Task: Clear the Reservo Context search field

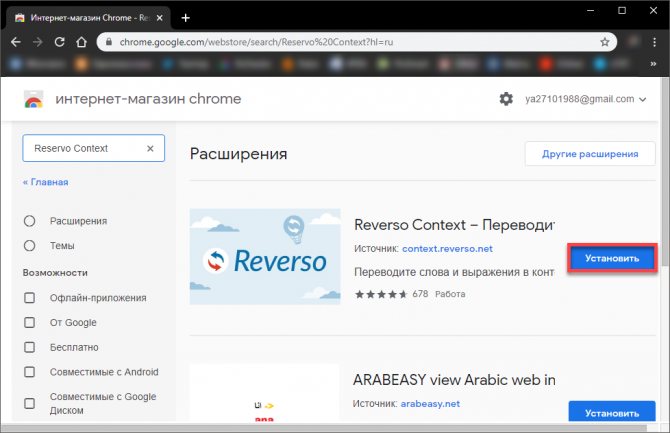Action: (x=150, y=148)
